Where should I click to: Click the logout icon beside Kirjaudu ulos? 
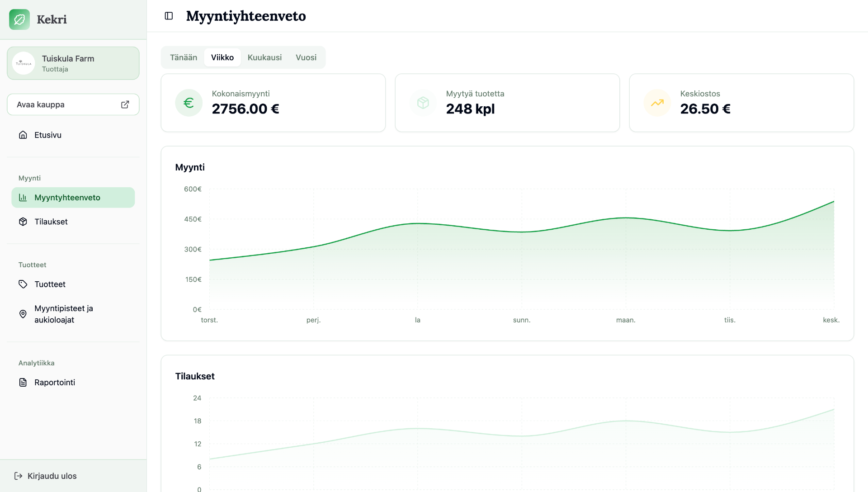19,476
